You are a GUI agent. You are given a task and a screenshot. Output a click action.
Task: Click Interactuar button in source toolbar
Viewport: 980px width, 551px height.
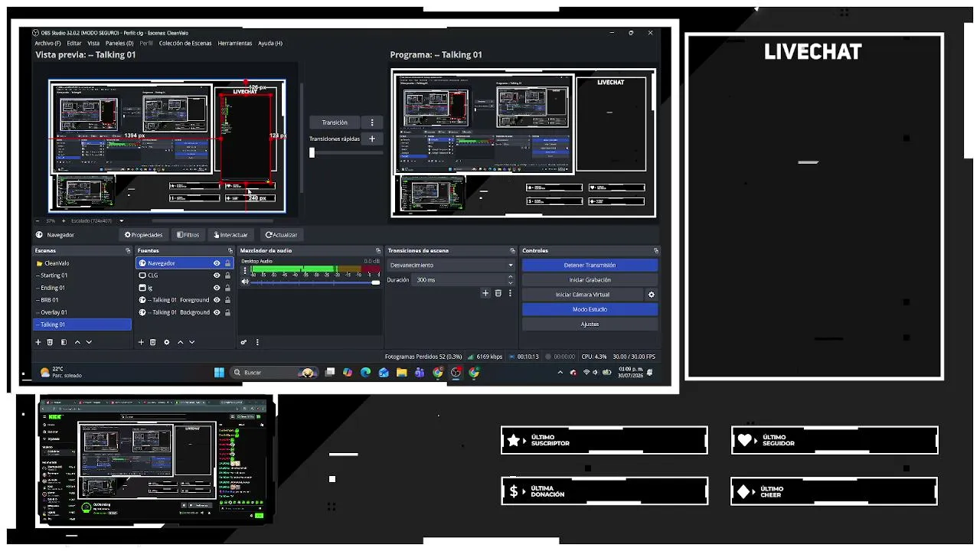(230, 235)
